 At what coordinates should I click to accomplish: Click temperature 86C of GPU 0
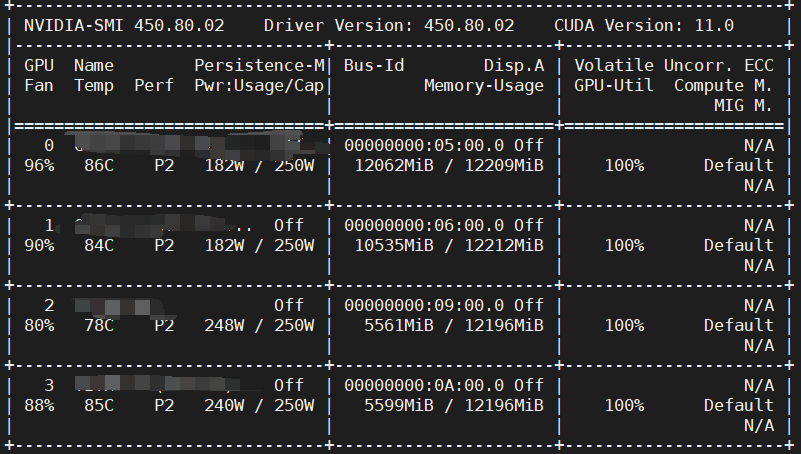[99, 165]
